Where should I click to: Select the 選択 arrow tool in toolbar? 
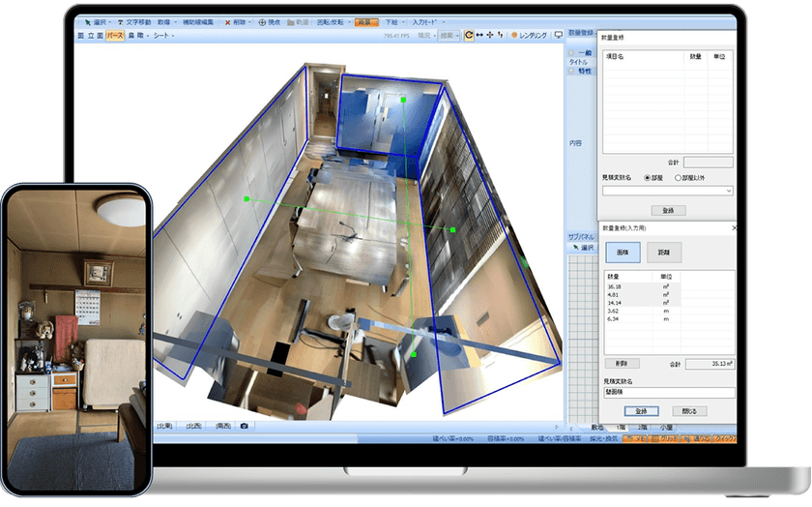[x=95, y=21]
